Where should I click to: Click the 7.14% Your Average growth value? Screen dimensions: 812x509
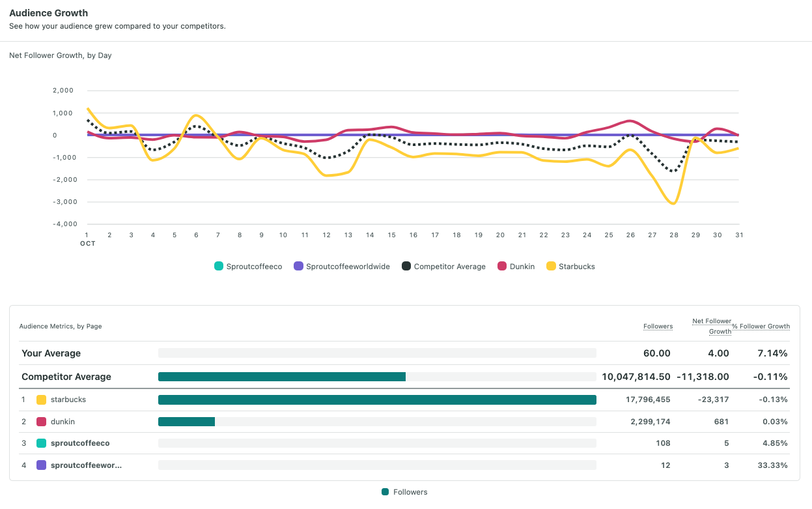coord(773,353)
